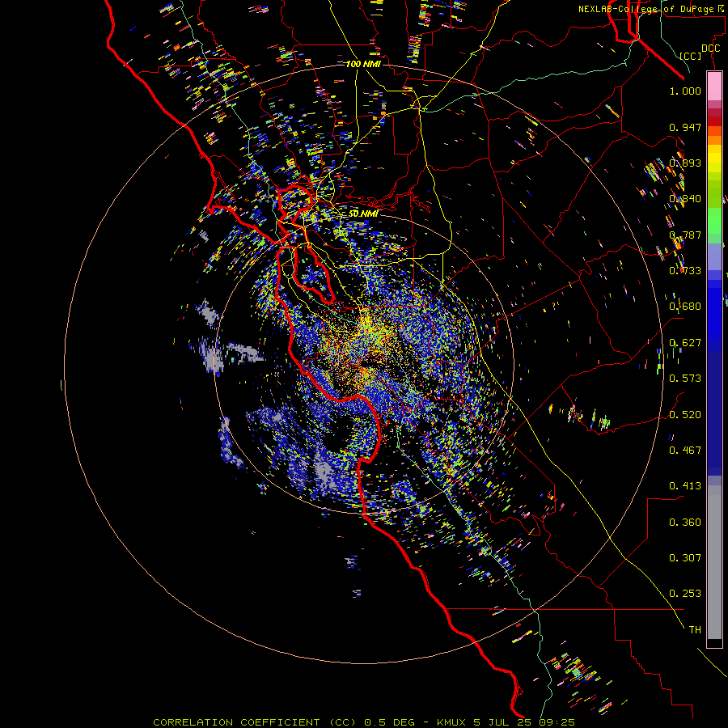This screenshot has width=728, height=728.
Task: Click the 0.307 scale value
Action: point(685,558)
